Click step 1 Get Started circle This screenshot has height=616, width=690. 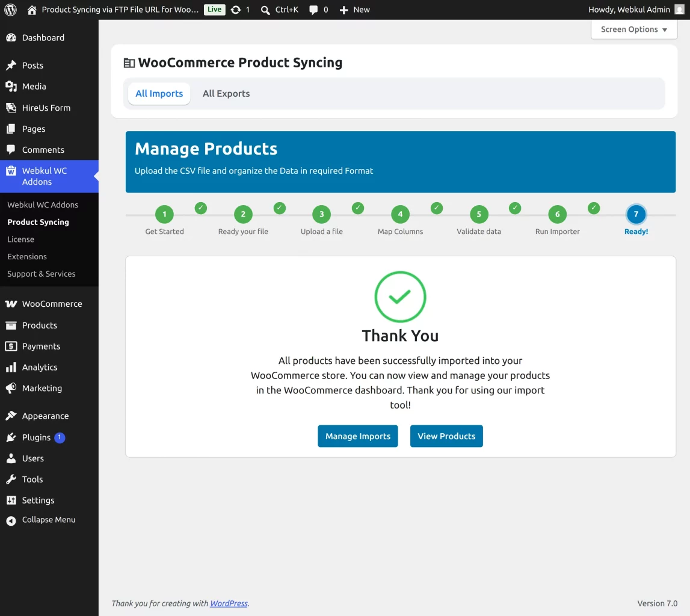pos(165,214)
